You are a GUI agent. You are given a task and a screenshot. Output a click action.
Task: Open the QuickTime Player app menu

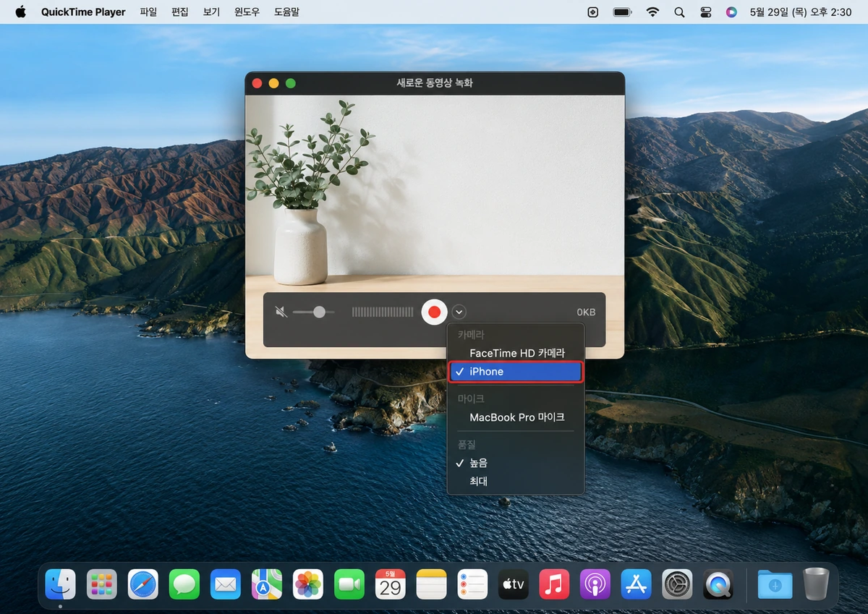83,12
